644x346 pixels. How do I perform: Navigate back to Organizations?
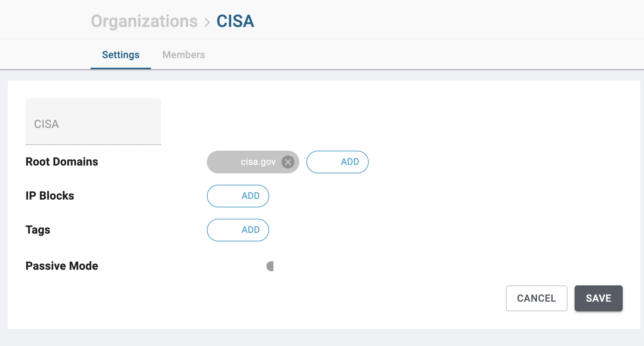click(144, 21)
